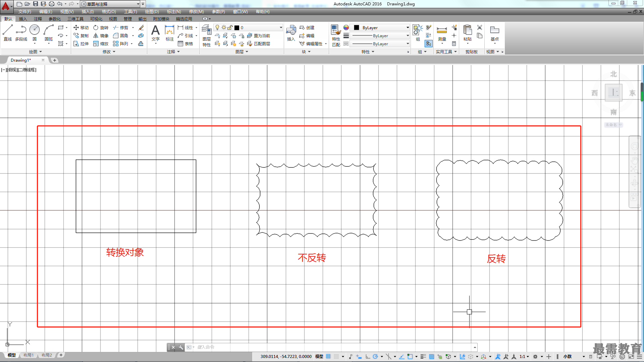Toggle the layer lightbulb on/off icon
Viewport: 644px width, 362px height.
pyautogui.click(x=217, y=27)
